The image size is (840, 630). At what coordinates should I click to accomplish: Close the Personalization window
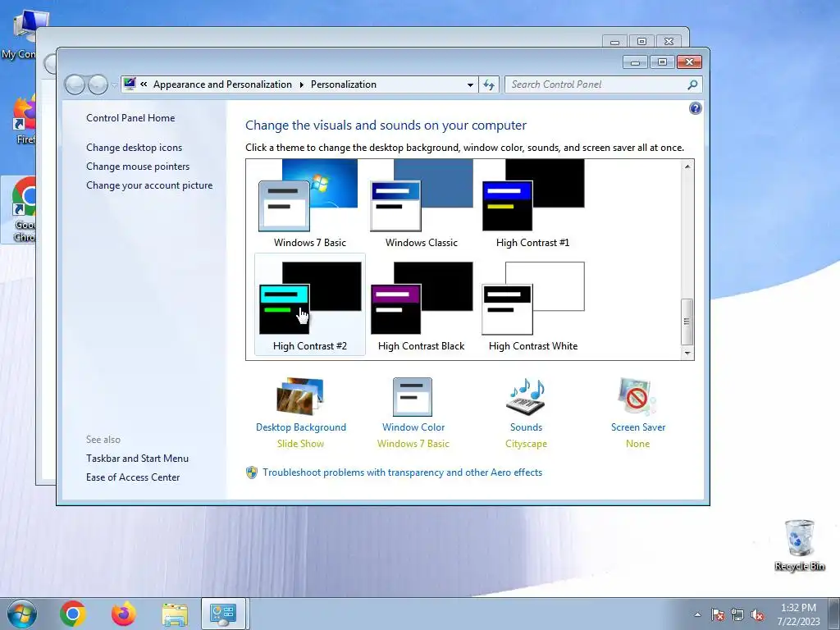[x=689, y=62]
